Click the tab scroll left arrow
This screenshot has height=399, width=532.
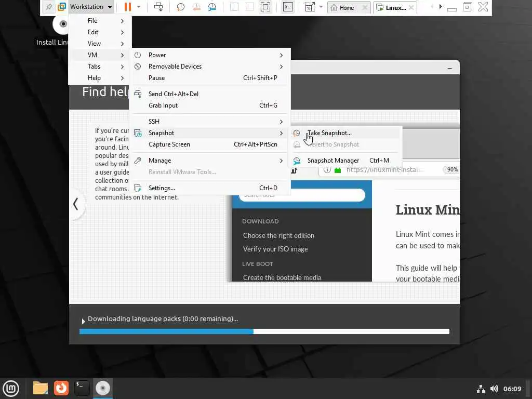click(x=432, y=7)
